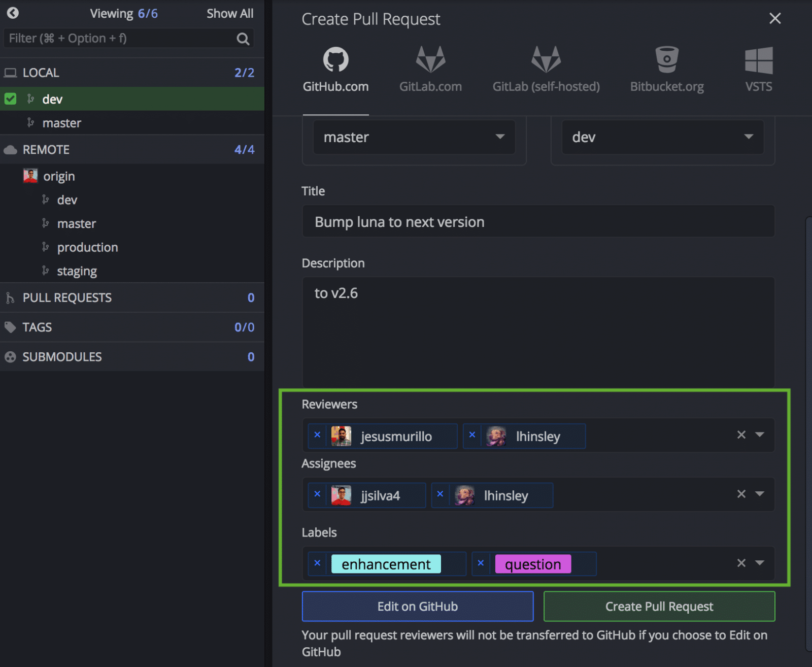Image resolution: width=812 pixels, height=667 pixels.
Task: Expand the PULL REQUESTS section
Action: click(x=67, y=298)
